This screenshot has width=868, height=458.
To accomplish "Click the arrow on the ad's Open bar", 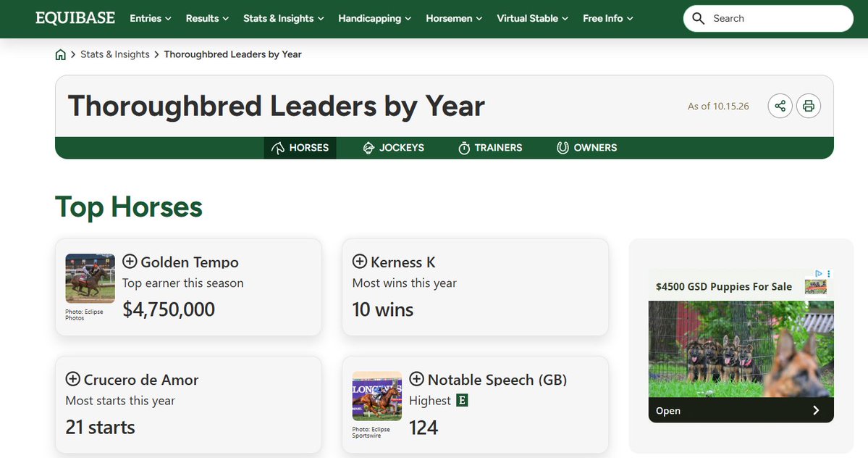I will tap(816, 410).
